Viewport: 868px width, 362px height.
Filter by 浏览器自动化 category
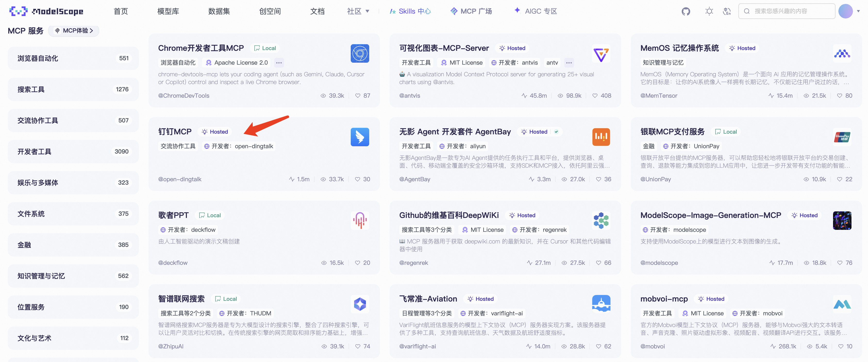(x=73, y=58)
